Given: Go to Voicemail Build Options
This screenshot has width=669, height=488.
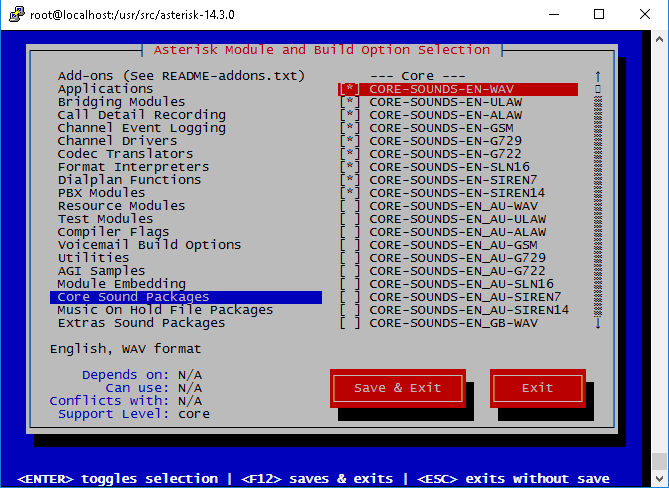Looking at the screenshot, I should [149, 245].
